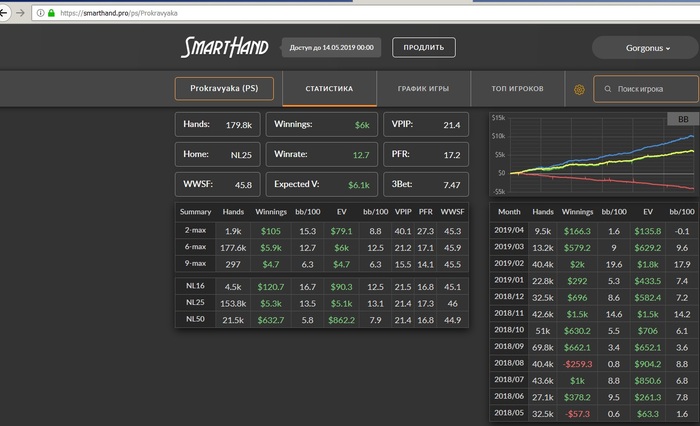Click the winnings graph chart

tap(594, 154)
